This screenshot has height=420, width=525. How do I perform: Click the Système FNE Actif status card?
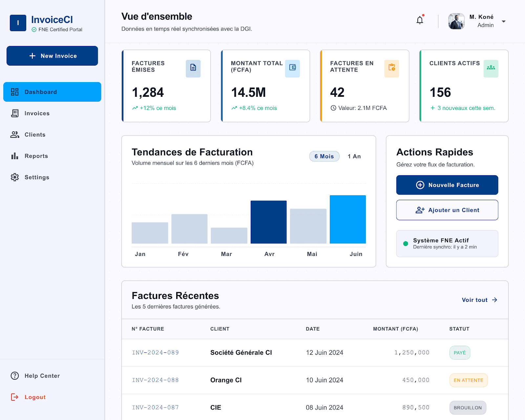pyautogui.click(x=447, y=243)
